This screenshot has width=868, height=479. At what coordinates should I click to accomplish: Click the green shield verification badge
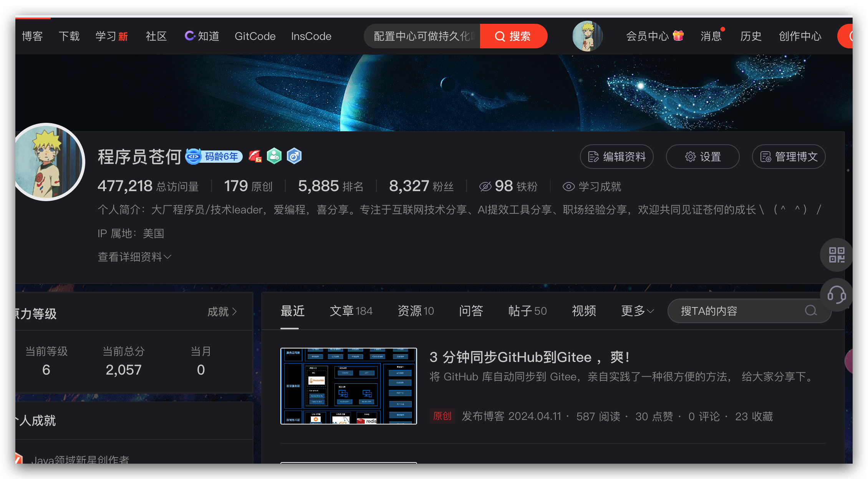[274, 156]
